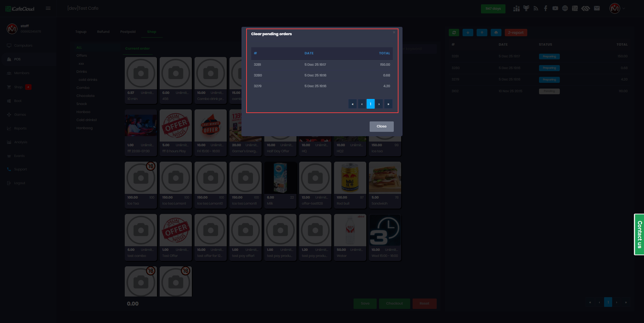The width and height of the screenshot is (644, 323).
Task: Open the Facebook icon link
Action: click(546, 8)
